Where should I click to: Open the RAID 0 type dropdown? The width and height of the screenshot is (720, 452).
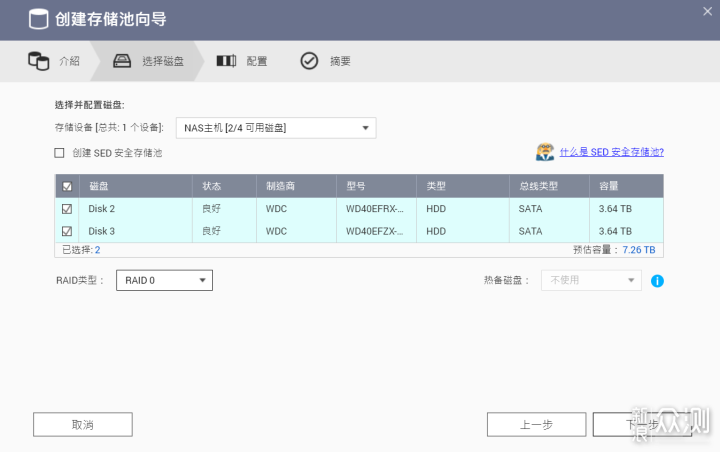(164, 280)
